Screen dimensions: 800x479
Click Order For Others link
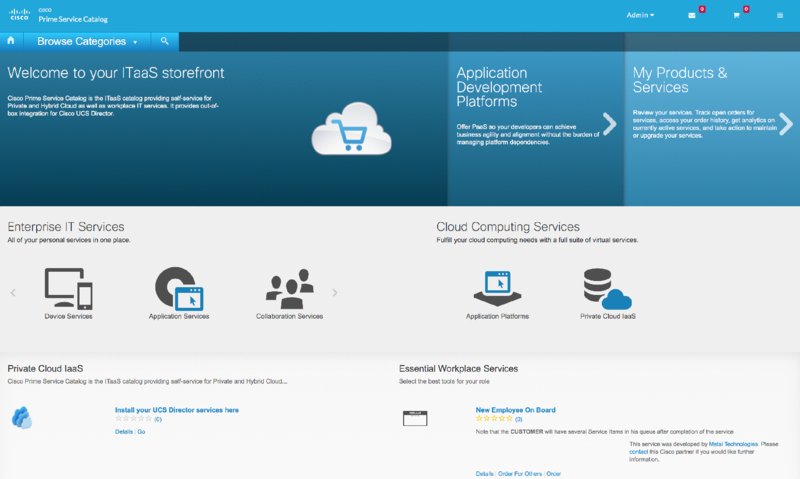(520, 474)
